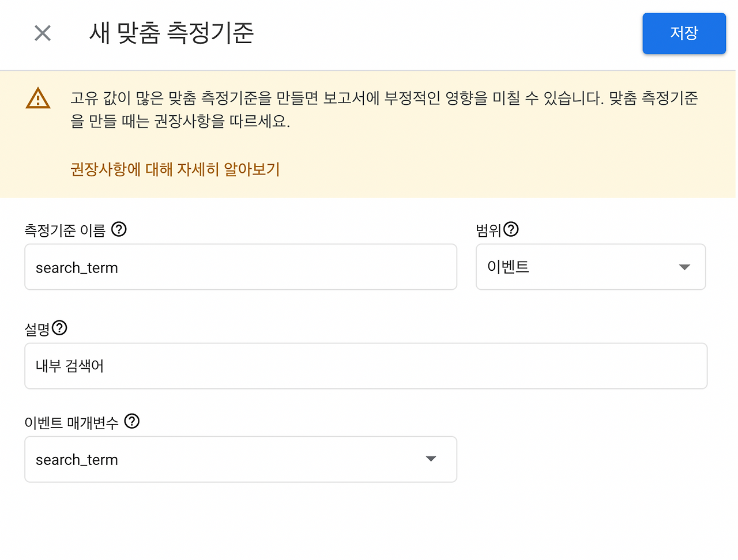Image resolution: width=738 pixels, height=560 pixels.
Task: Click the arrow in the 범위 dropdown
Action: point(684,267)
